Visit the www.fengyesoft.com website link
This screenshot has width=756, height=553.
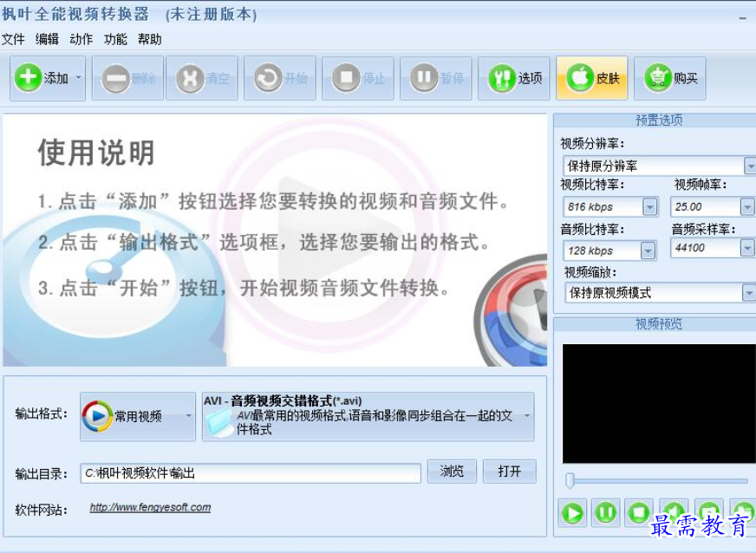tap(150, 508)
